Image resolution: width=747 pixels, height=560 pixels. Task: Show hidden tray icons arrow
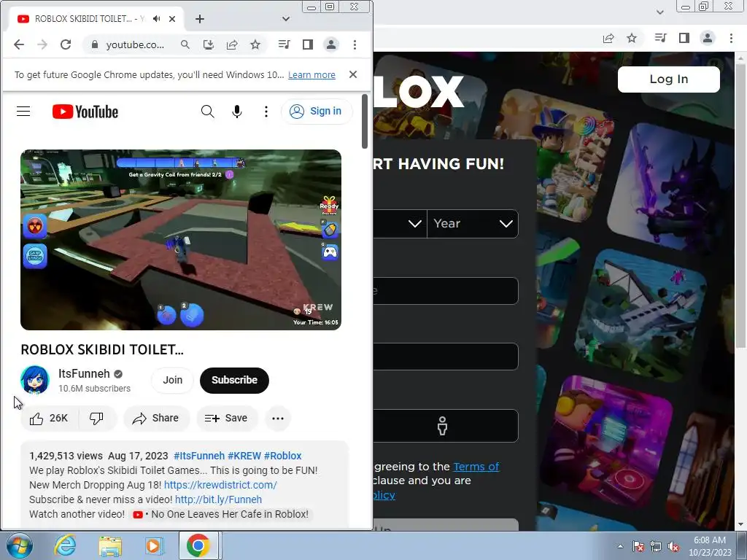pos(620,546)
